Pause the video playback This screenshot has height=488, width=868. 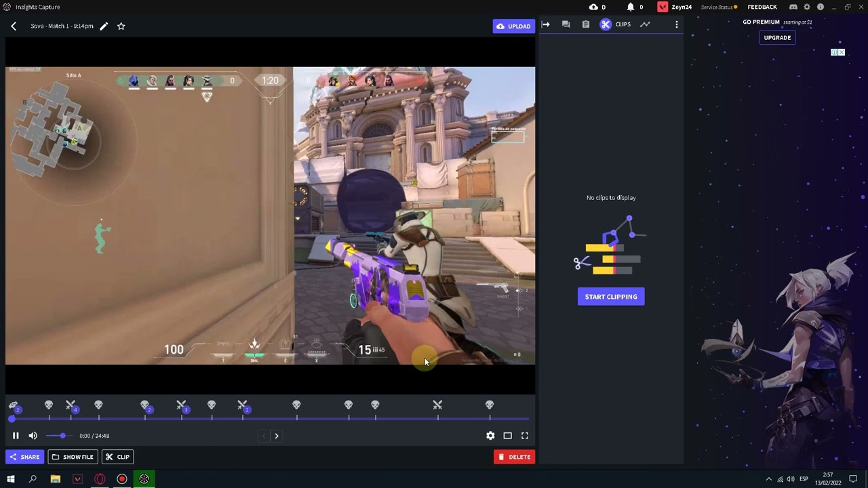coord(16,436)
